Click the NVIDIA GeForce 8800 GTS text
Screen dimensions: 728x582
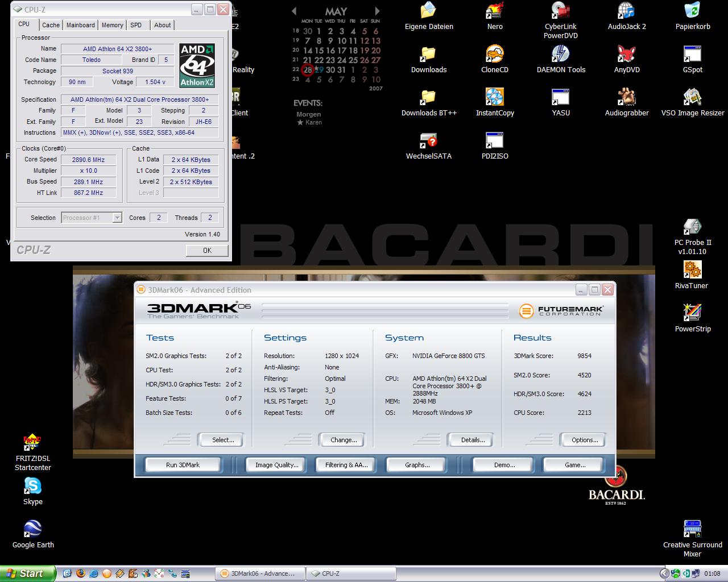[x=449, y=356]
